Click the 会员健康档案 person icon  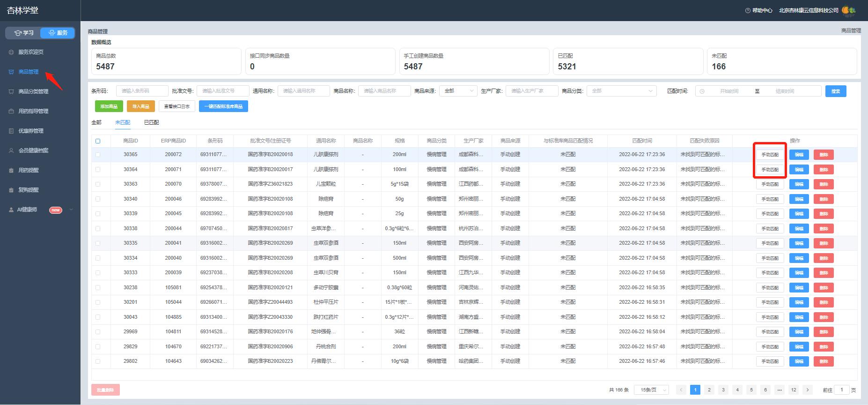pos(11,150)
